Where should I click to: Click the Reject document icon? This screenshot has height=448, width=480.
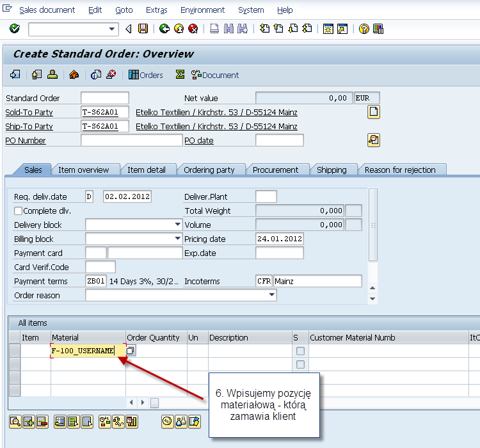111,74
